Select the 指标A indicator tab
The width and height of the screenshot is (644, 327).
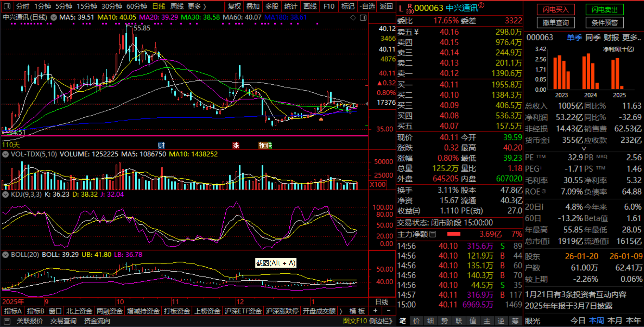pyautogui.click(x=13, y=311)
